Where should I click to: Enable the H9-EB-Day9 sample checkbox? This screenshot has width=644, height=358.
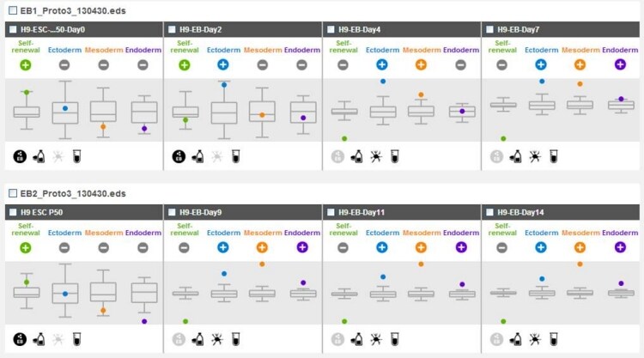tap(170, 212)
